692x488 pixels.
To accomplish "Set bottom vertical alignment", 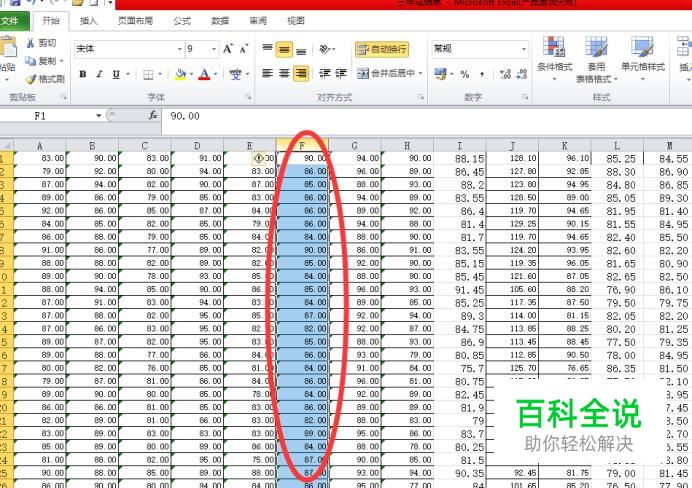I will (x=301, y=49).
